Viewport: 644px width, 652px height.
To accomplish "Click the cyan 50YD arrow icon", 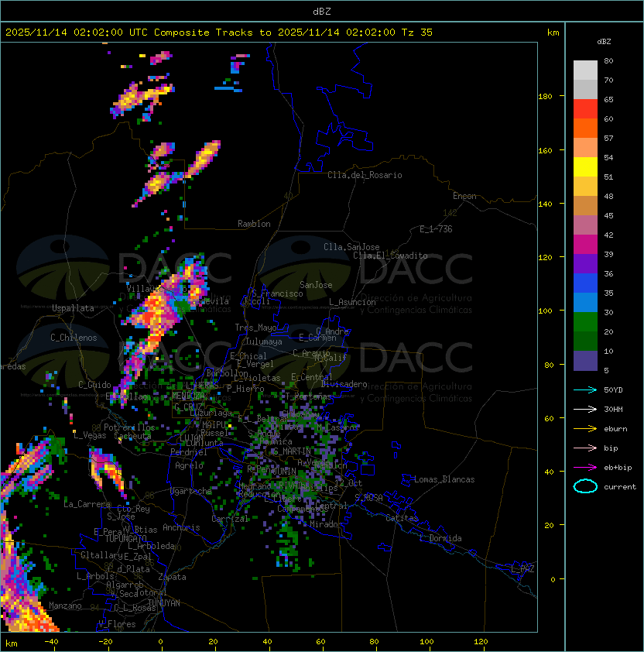I will tap(585, 389).
